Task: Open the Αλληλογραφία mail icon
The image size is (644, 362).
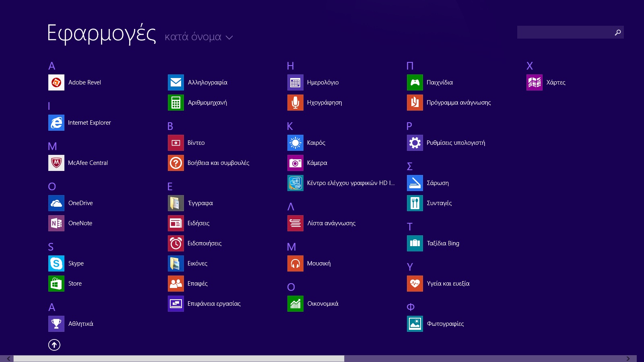Action: [x=176, y=82]
